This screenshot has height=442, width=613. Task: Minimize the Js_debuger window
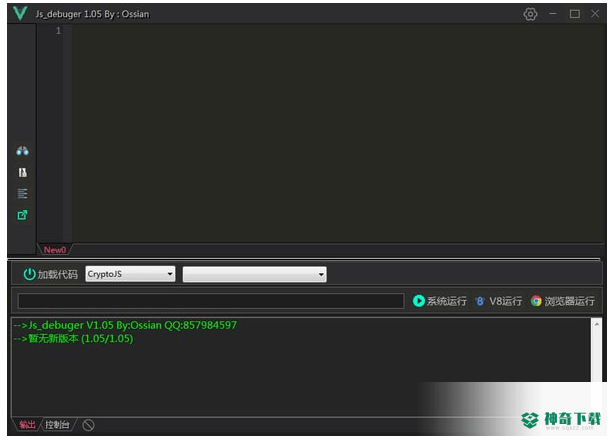(553, 14)
